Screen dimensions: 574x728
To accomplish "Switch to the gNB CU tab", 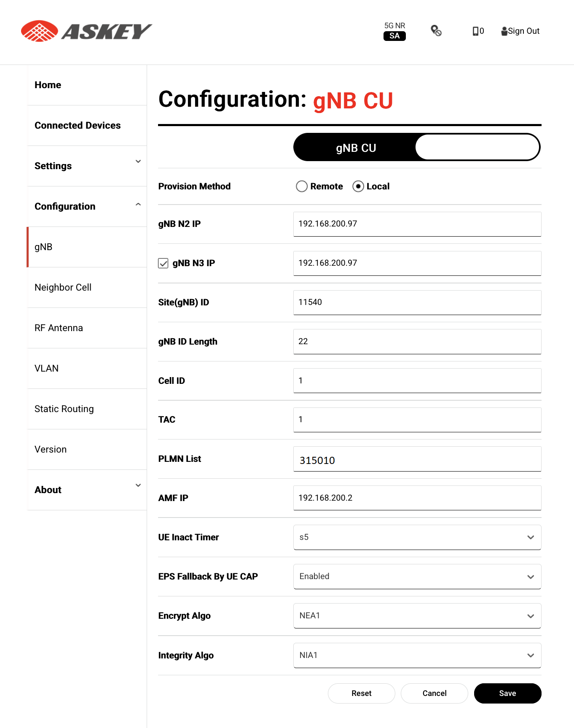I will [x=356, y=148].
